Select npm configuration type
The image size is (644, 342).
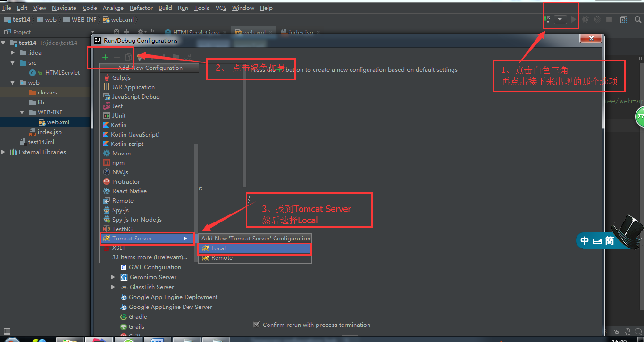click(x=147, y=163)
